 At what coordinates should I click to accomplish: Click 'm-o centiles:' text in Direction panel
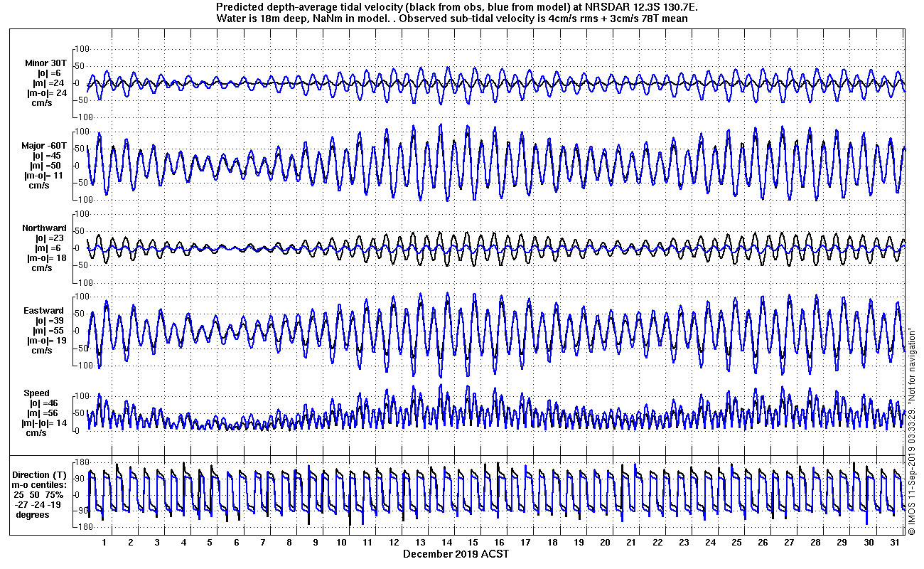[x=41, y=485]
